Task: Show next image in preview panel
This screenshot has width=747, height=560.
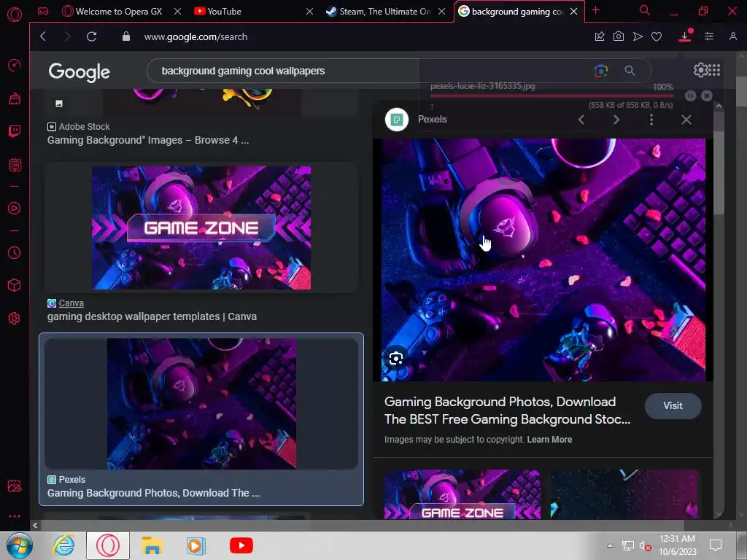Action: (x=616, y=120)
